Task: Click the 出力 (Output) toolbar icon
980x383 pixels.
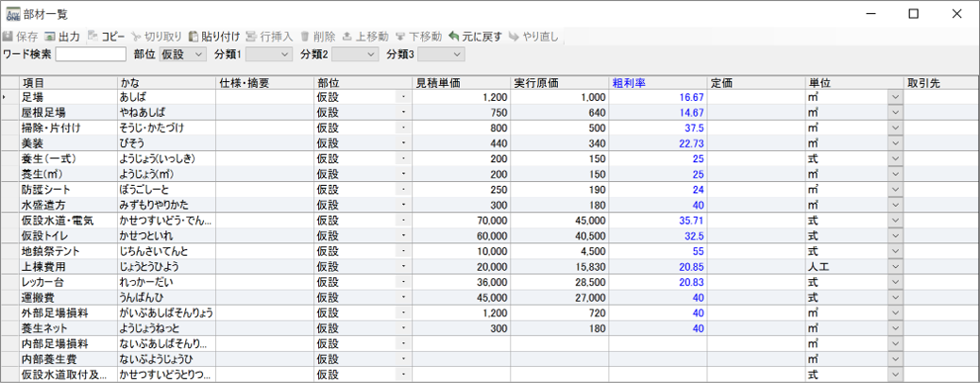Action: point(51,36)
